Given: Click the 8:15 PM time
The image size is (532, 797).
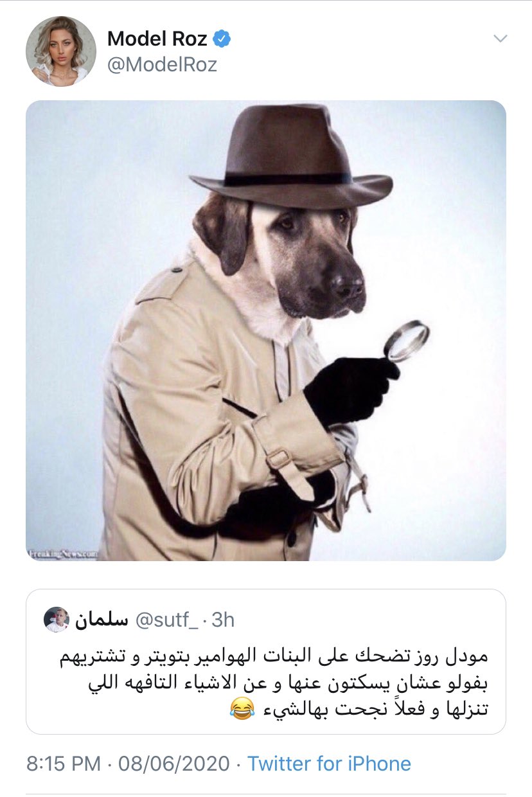Looking at the screenshot, I should [64, 764].
